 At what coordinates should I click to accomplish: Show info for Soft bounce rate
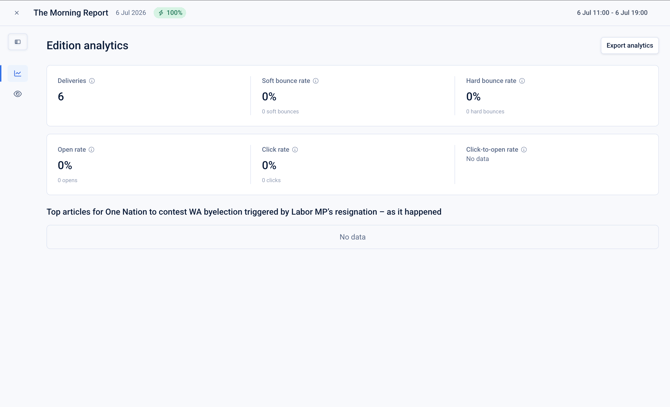pos(316,81)
